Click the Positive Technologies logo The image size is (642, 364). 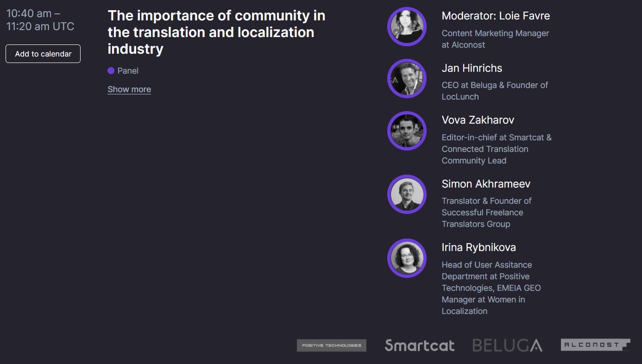332,345
